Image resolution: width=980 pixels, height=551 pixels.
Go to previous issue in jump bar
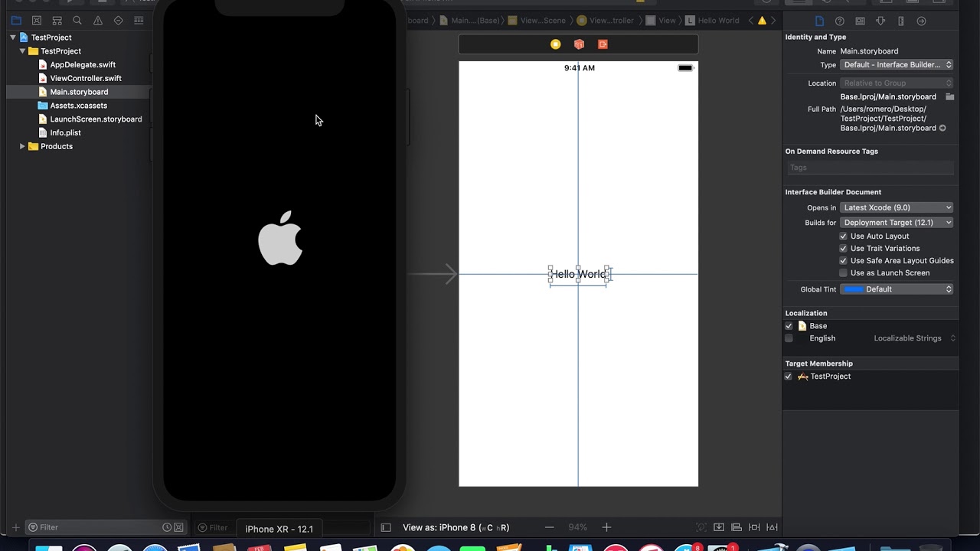tap(750, 21)
